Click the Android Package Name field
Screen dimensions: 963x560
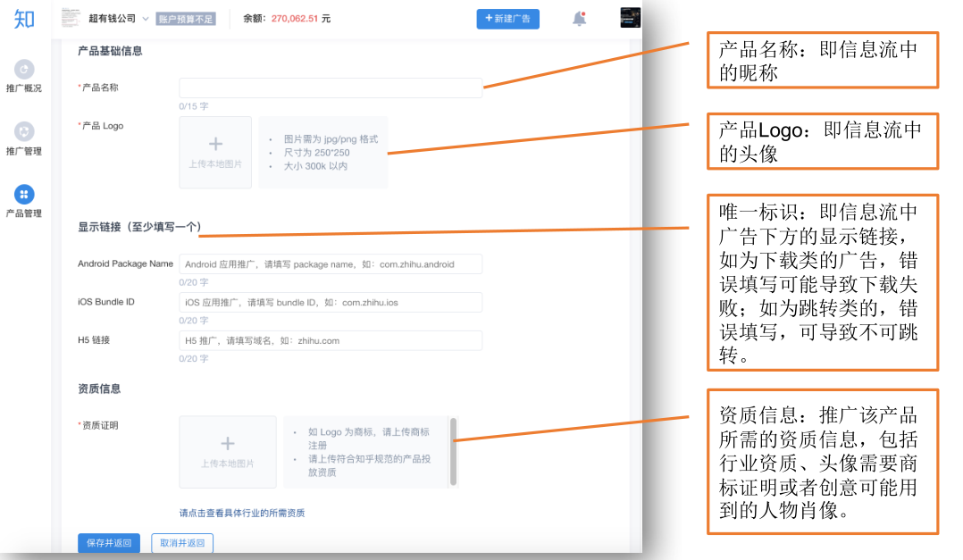tap(331, 264)
